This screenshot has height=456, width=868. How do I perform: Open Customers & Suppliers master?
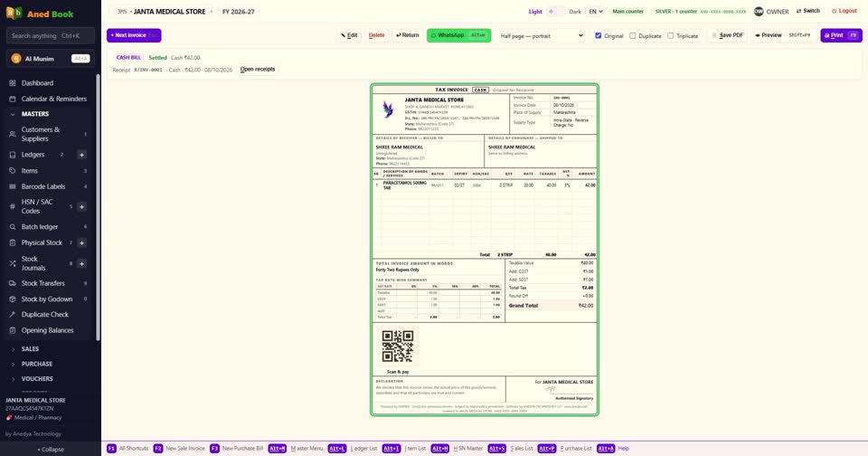50,134
